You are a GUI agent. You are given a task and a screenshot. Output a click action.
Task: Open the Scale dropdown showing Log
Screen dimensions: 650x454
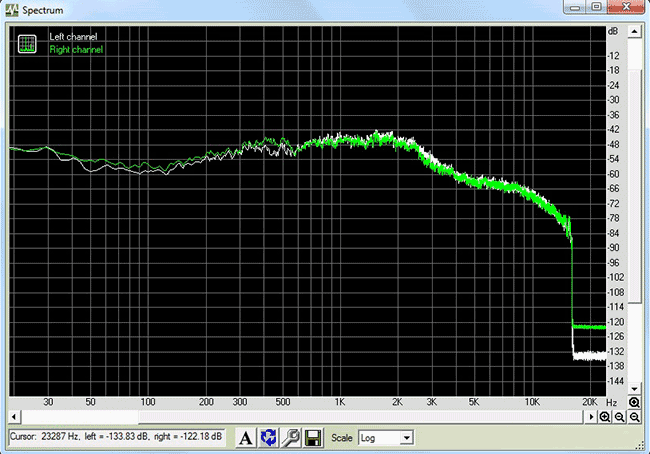(x=388, y=438)
